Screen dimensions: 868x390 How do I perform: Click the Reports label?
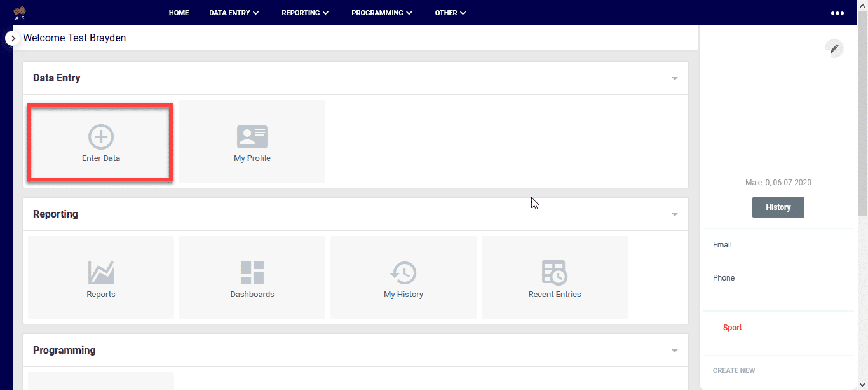click(101, 295)
